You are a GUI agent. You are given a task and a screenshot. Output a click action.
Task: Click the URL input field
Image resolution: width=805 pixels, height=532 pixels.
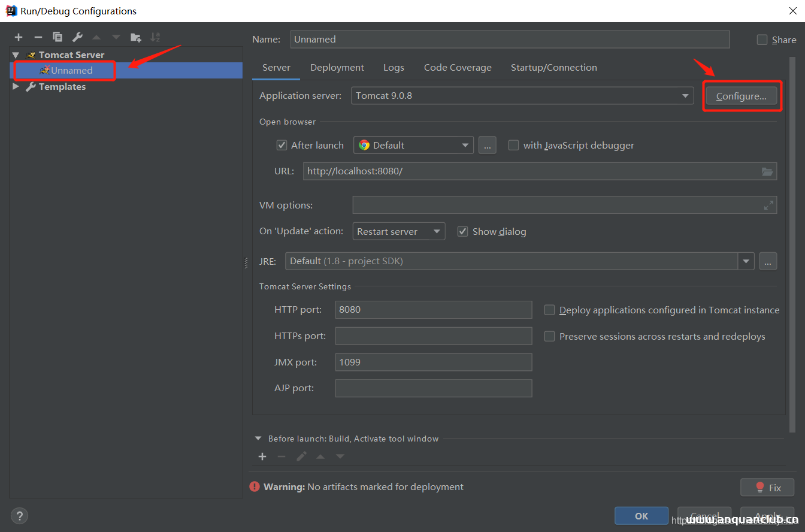[540, 171]
